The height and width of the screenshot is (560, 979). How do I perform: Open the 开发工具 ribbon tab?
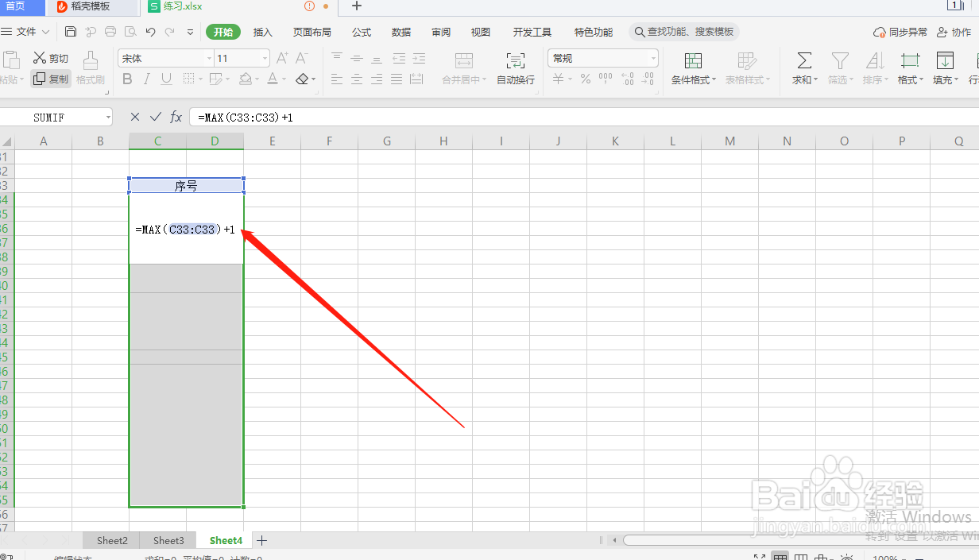[x=532, y=32]
